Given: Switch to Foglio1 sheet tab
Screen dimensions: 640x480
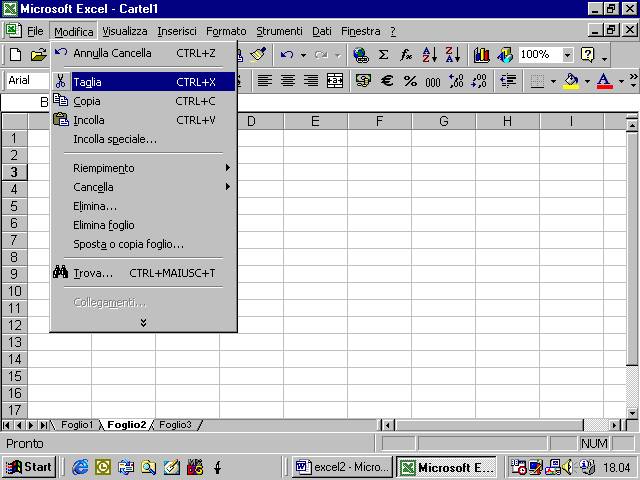Looking at the screenshot, I should click(77, 425).
